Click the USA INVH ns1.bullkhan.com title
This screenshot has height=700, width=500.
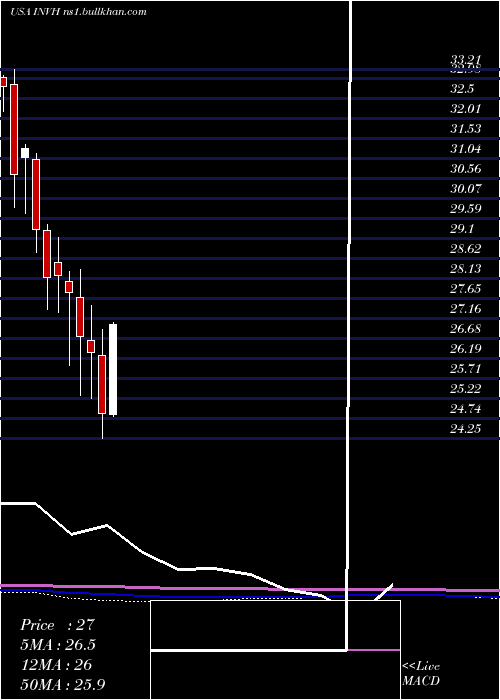pyautogui.click(x=78, y=12)
